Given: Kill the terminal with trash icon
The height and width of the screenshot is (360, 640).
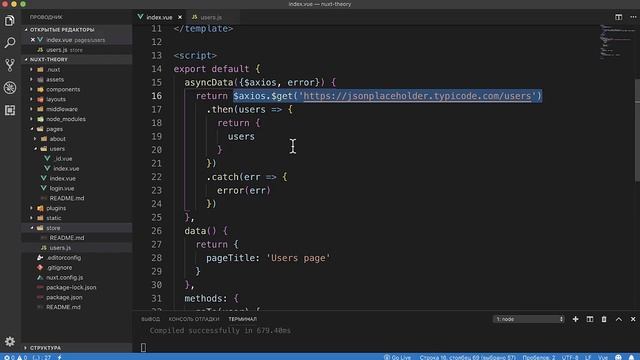Looking at the screenshot, I should click(x=604, y=319).
